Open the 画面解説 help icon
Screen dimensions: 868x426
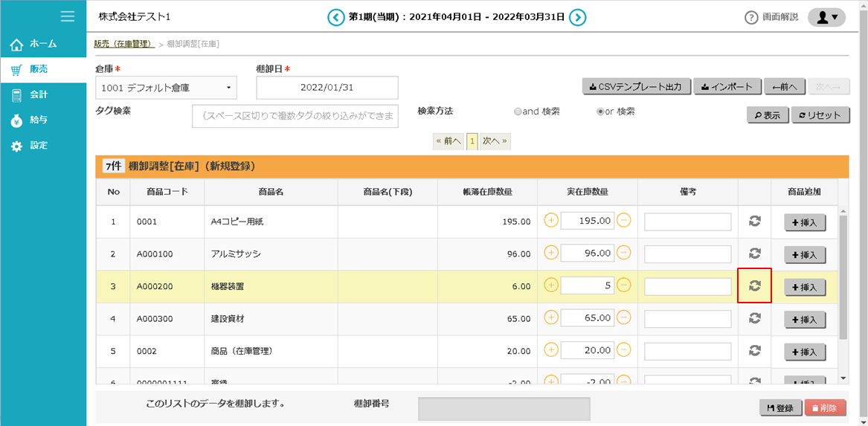(751, 17)
